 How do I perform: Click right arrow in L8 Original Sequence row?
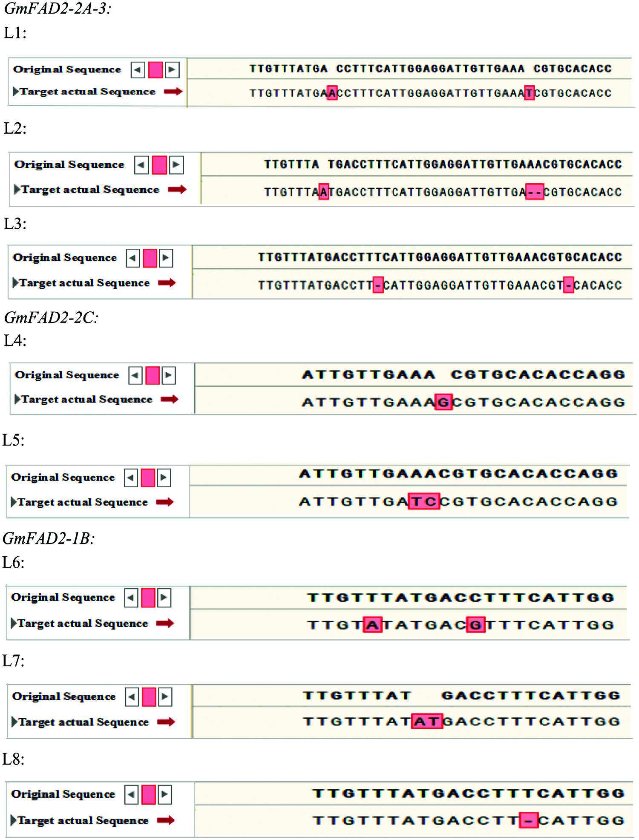click(x=165, y=794)
